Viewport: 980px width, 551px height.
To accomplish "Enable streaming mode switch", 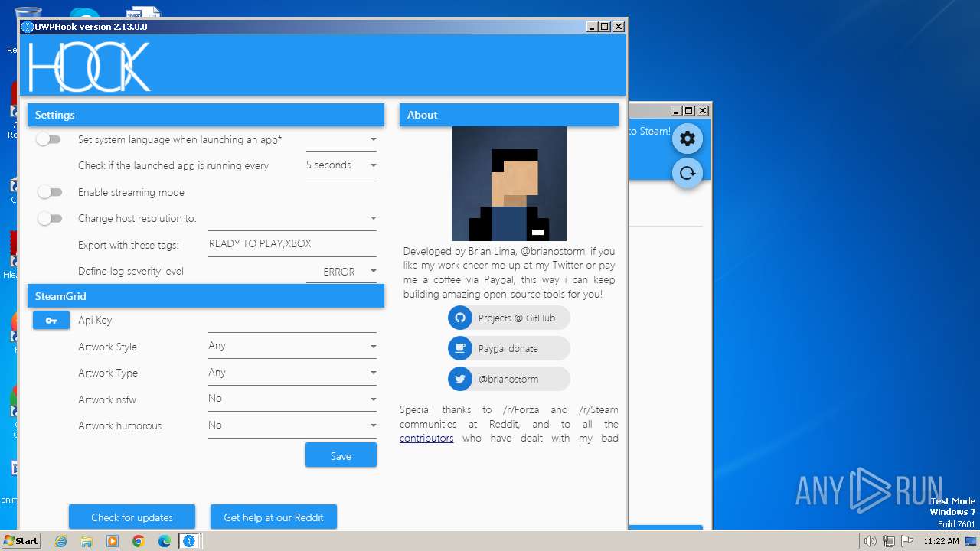I will click(49, 192).
